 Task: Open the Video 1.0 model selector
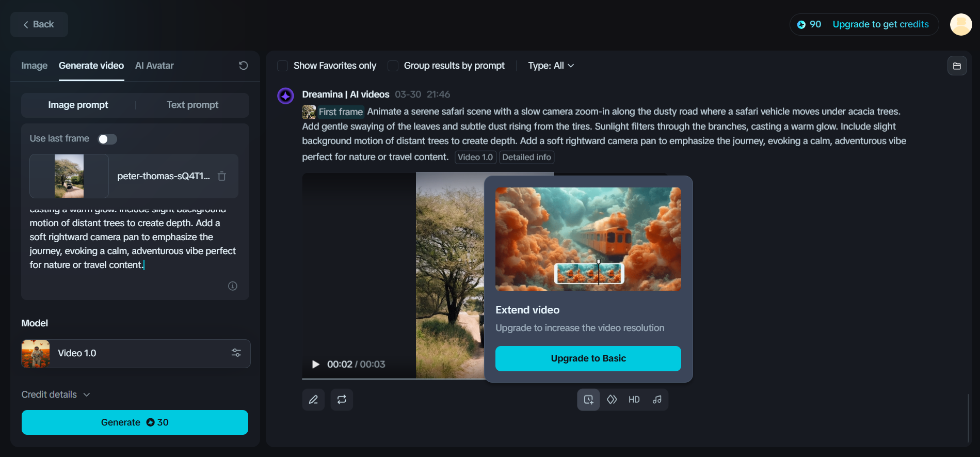pos(136,354)
